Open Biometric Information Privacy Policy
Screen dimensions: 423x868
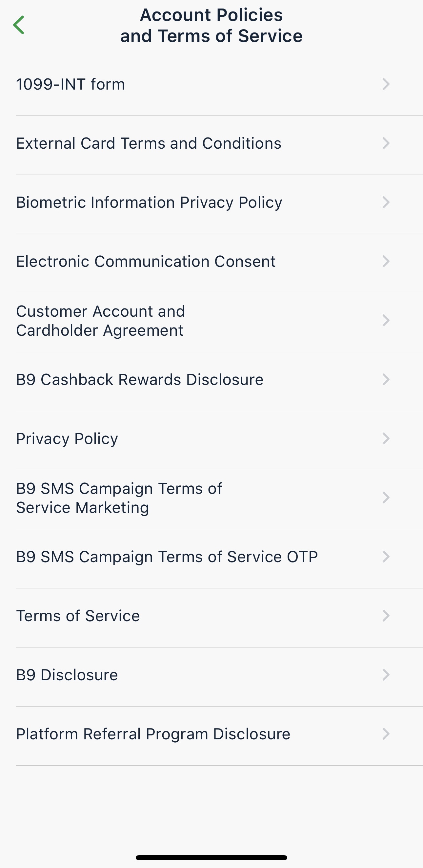[149, 202]
